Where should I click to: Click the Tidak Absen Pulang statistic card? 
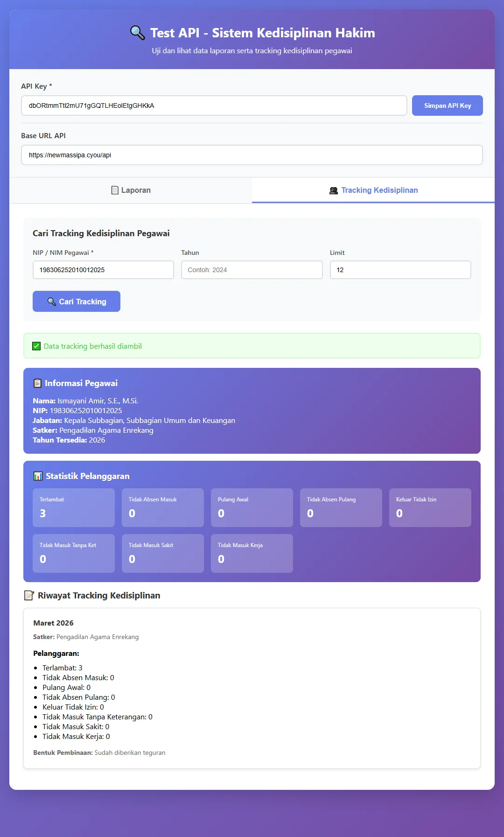point(341,507)
